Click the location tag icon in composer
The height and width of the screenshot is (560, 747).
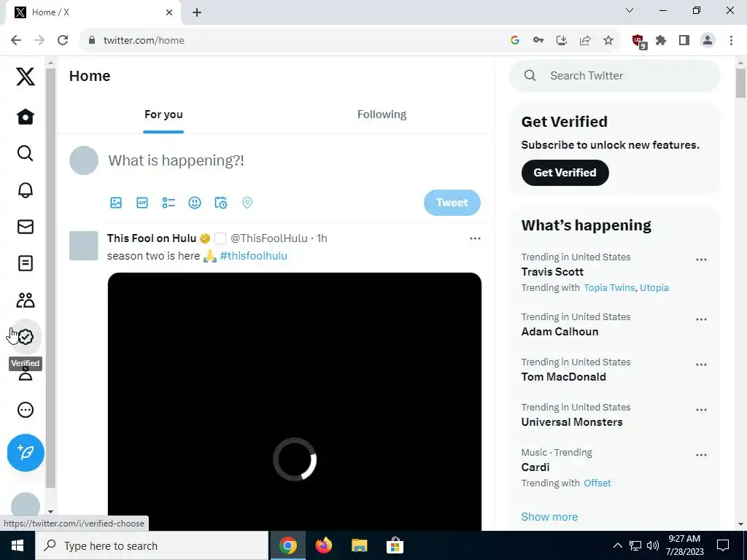click(x=247, y=203)
